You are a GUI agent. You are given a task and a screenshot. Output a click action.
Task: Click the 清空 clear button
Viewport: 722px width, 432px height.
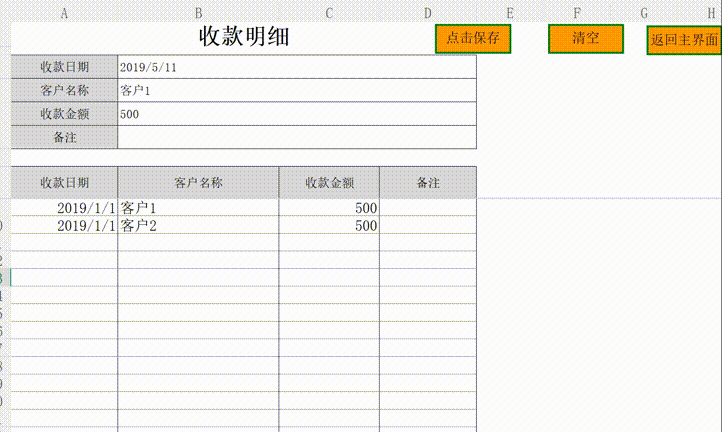(x=586, y=39)
